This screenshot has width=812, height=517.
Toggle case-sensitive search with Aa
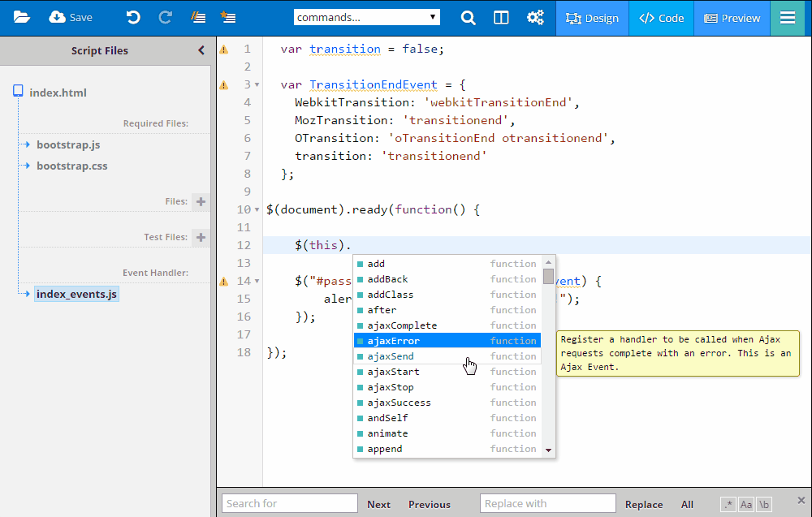746,504
